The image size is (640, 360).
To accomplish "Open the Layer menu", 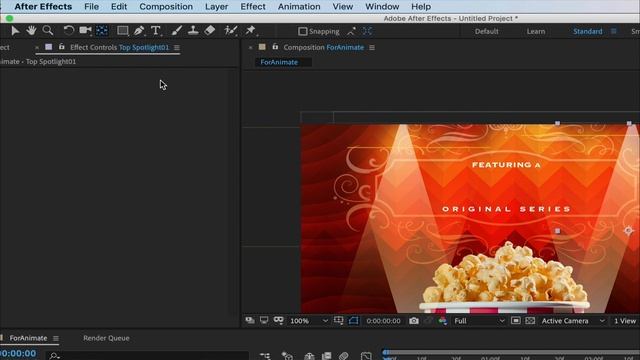I will pos(217,7).
